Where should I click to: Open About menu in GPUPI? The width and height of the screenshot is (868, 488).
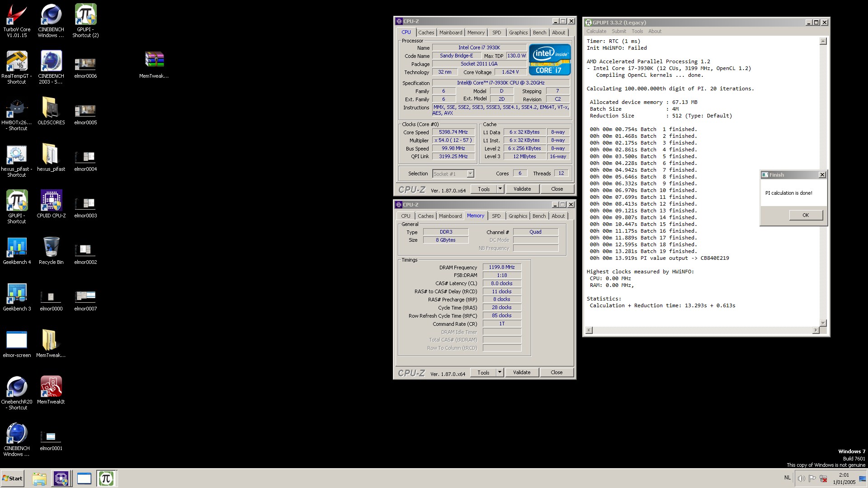click(655, 31)
